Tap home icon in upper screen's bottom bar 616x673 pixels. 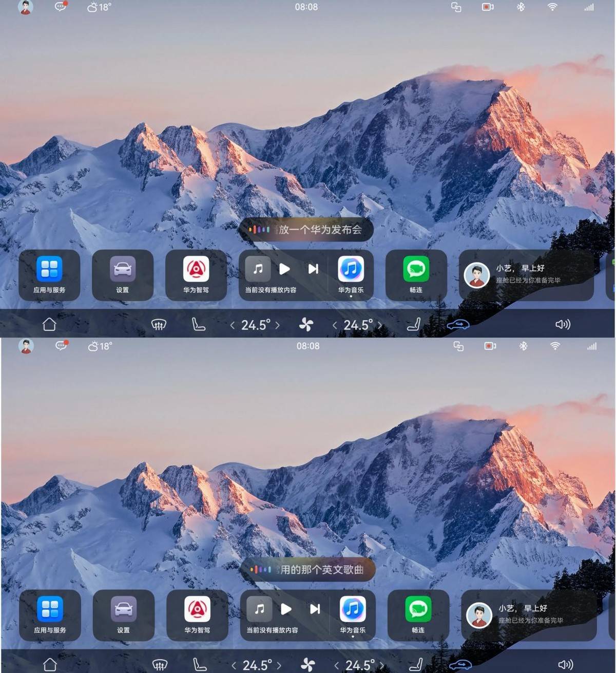pos(49,324)
